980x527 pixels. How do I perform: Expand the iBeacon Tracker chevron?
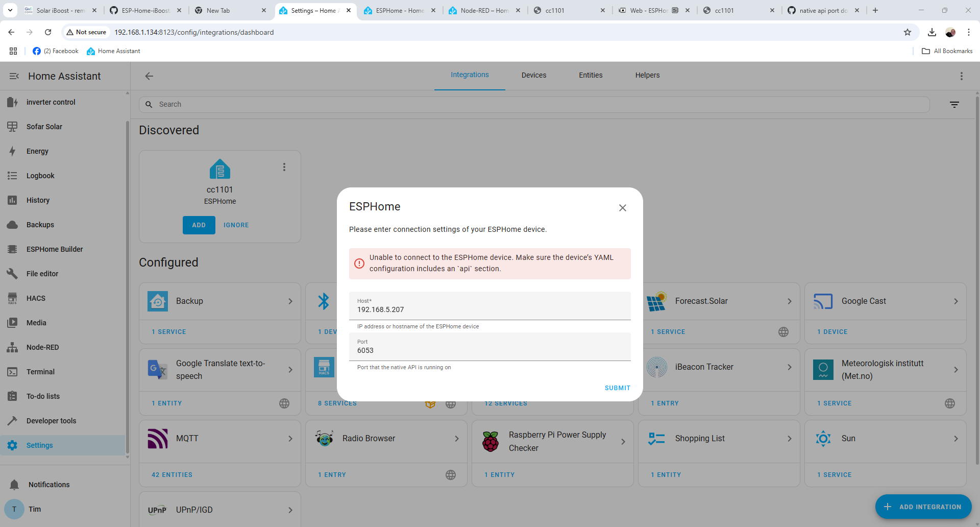pos(789,367)
